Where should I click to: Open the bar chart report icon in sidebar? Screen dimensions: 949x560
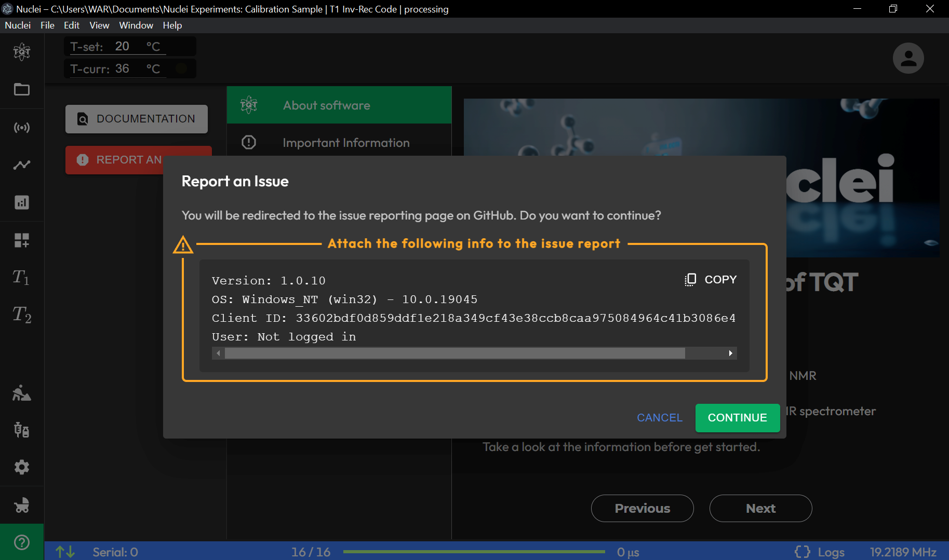[x=22, y=202]
